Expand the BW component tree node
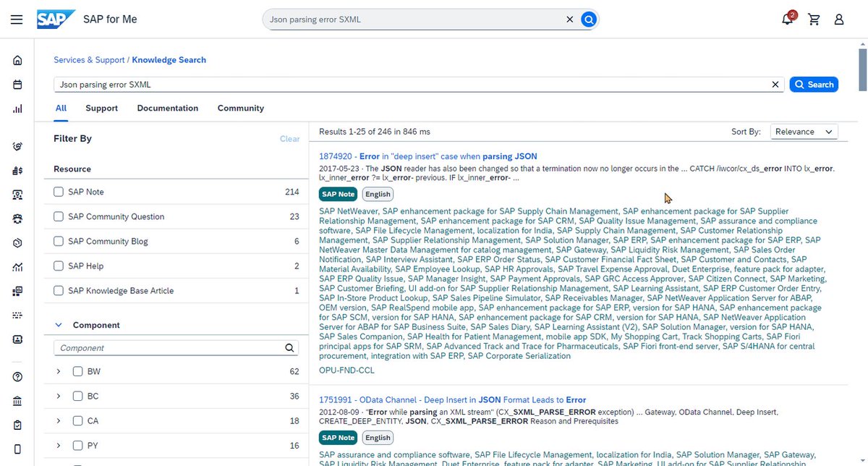The width and height of the screenshot is (868, 466). [59, 371]
